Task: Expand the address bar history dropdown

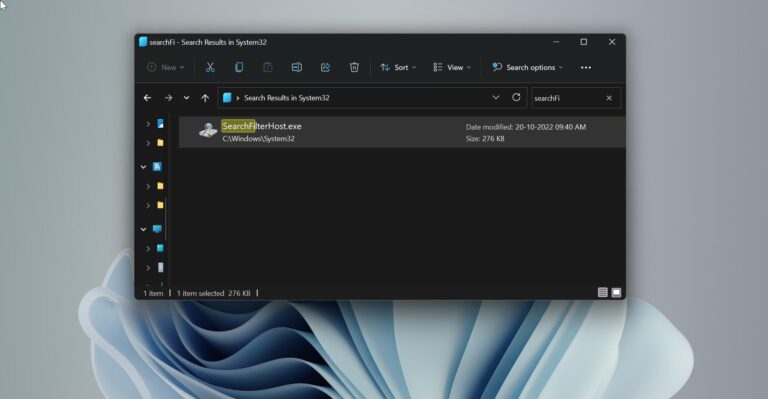Action: tap(496, 97)
